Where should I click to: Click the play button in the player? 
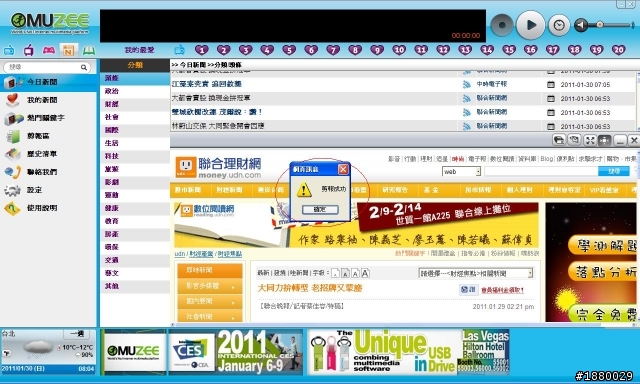coord(530,25)
